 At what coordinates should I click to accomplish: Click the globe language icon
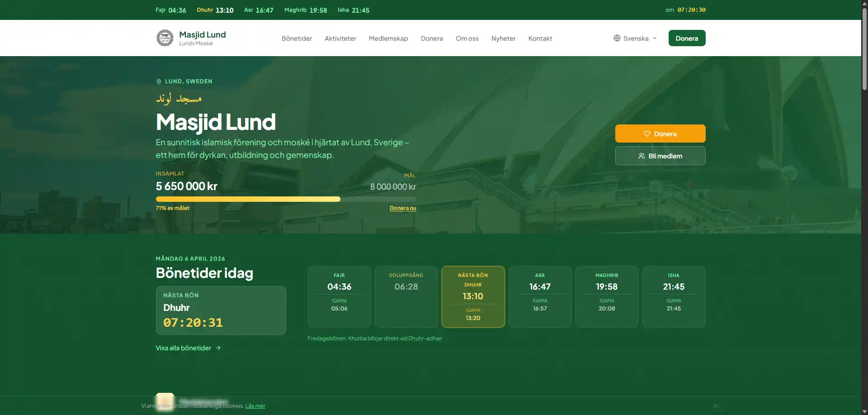[x=617, y=38]
